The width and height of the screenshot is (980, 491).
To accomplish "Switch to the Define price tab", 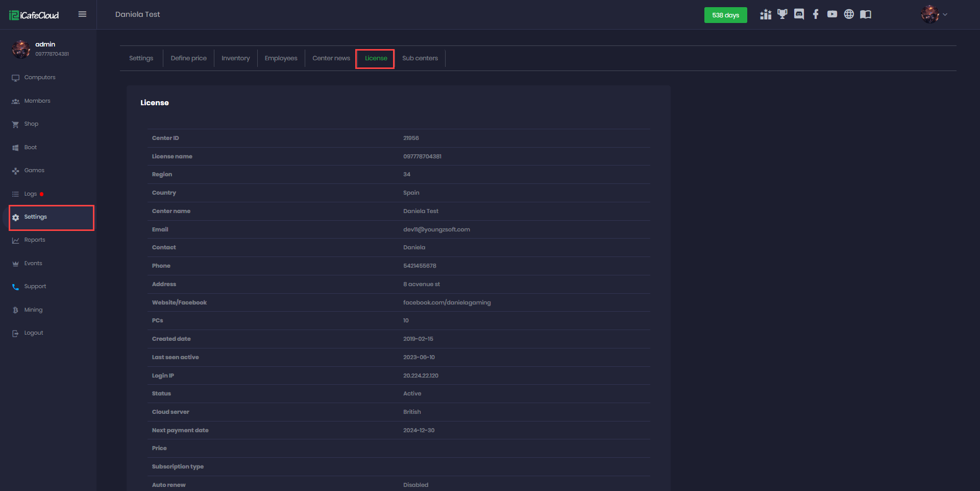I will coord(188,58).
